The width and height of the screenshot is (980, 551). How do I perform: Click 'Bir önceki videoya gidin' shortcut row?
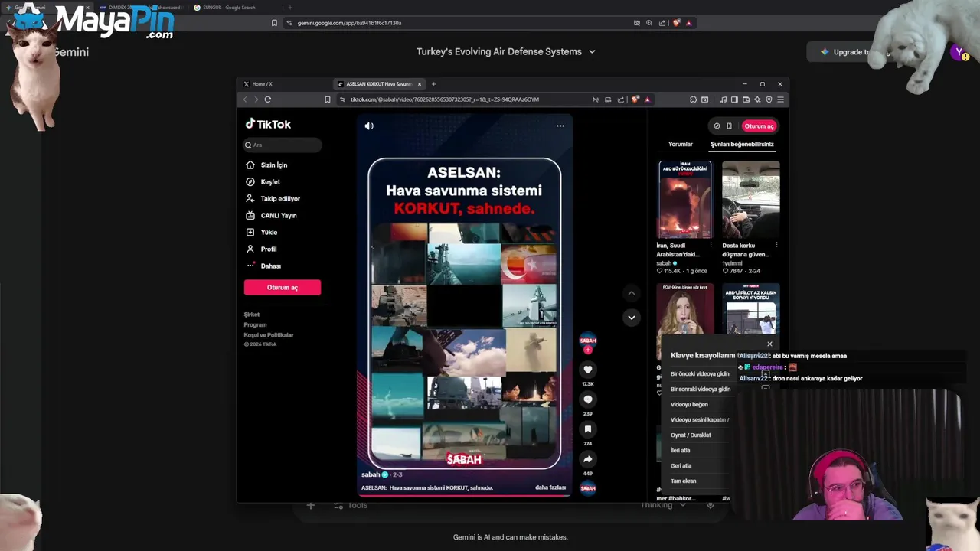pos(700,374)
